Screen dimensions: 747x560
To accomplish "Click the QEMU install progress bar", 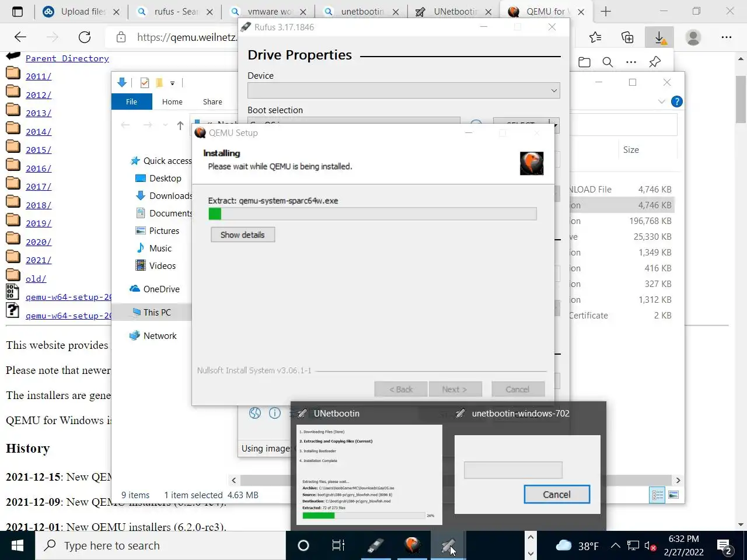I will (372, 213).
